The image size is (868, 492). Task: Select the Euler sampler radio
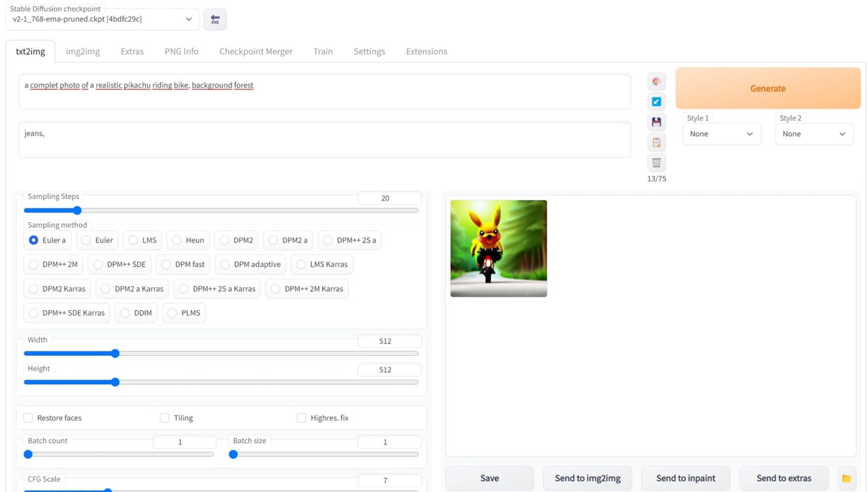point(97,240)
